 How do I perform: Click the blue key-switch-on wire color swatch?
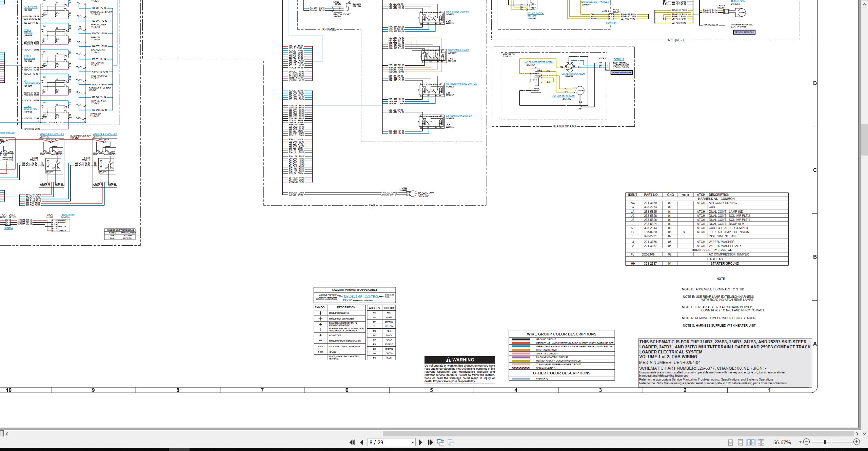pyautogui.click(x=520, y=346)
